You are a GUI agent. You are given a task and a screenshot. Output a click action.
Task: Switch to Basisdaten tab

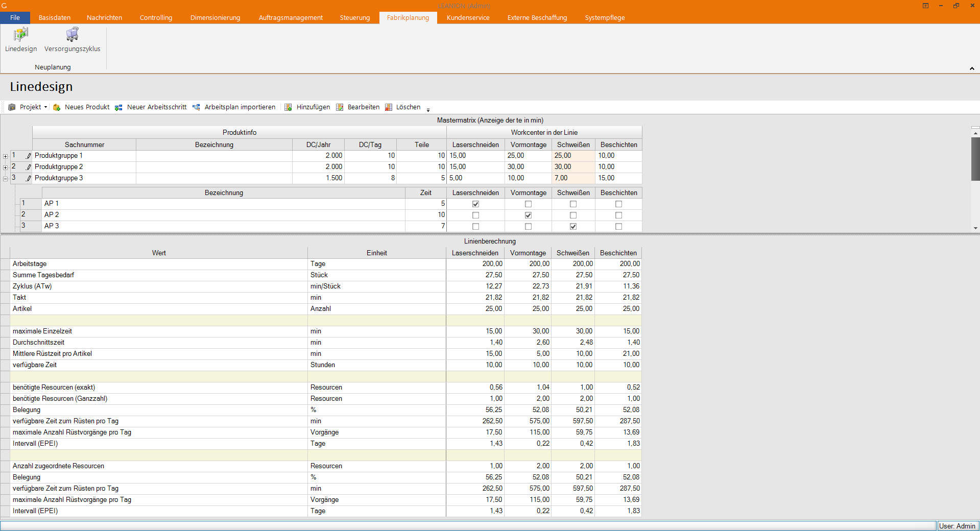pos(55,18)
